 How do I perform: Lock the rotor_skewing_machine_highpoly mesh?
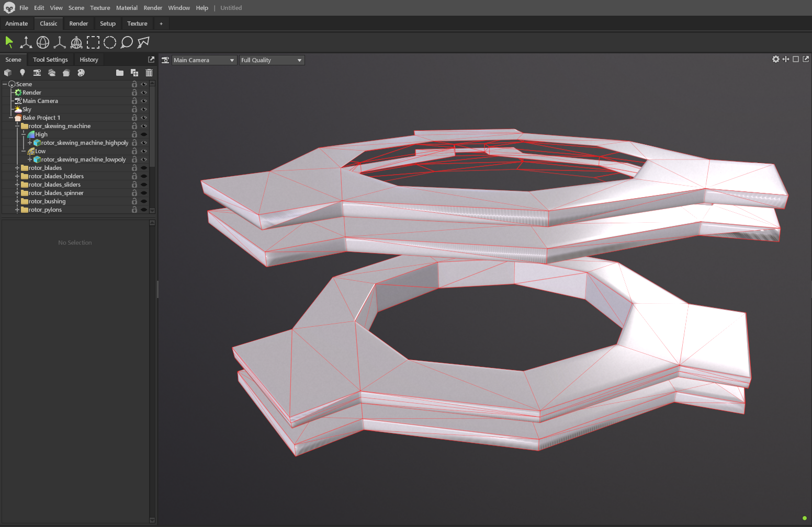coord(134,143)
